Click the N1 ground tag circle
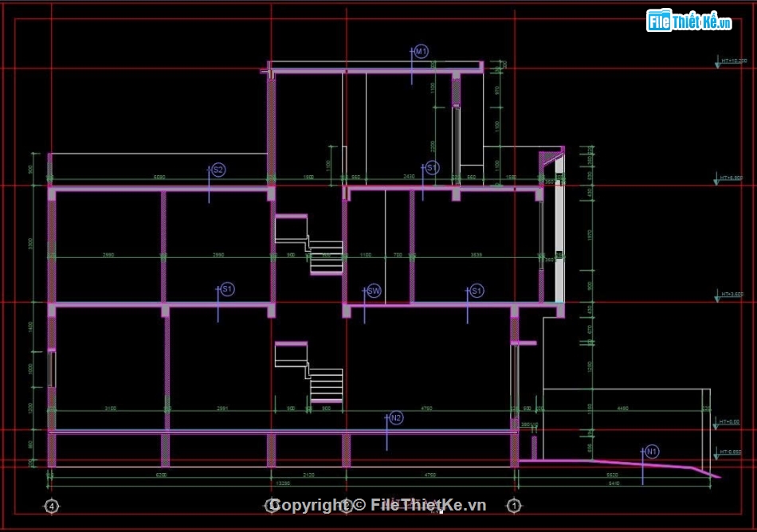 click(x=652, y=452)
